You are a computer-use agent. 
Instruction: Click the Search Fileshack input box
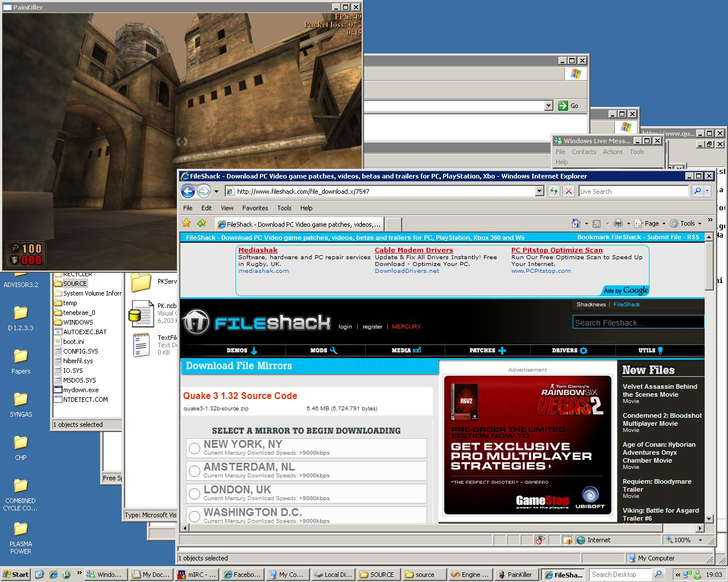[x=638, y=322]
